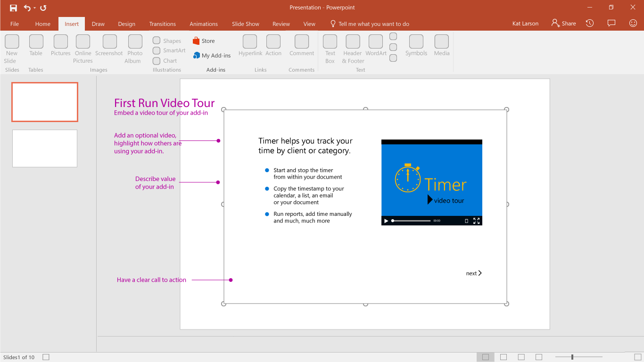
Task: Click the WordArt button
Action: (x=376, y=46)
